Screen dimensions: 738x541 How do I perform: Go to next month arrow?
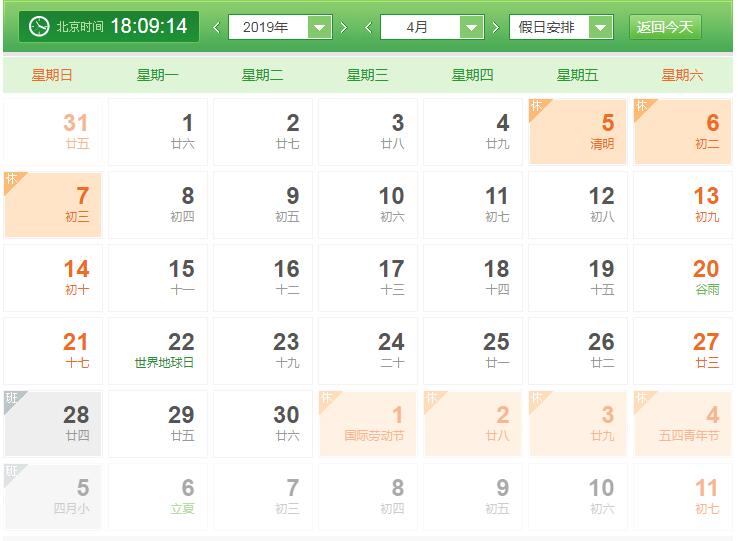(495, 27)
